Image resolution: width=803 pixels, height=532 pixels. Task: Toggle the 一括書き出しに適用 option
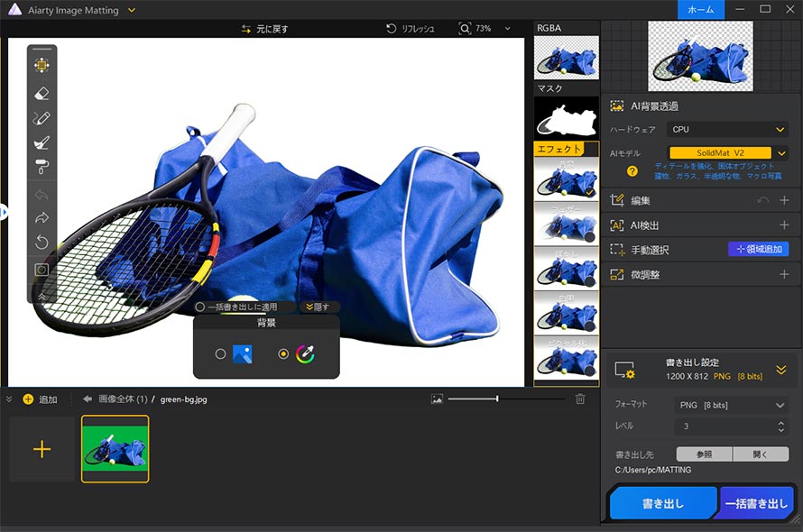(200, 307)
